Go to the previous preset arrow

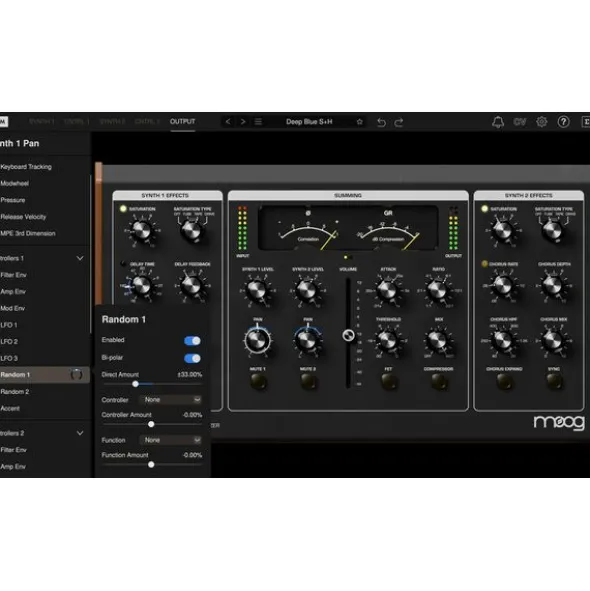(x=228, y=122)
